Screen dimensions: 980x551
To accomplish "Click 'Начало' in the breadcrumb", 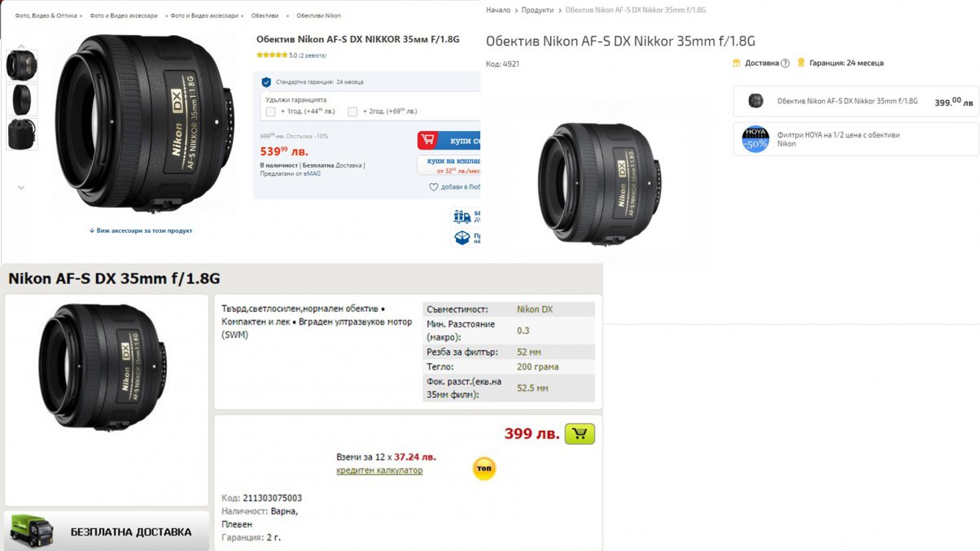I will [x=498, y=10].
